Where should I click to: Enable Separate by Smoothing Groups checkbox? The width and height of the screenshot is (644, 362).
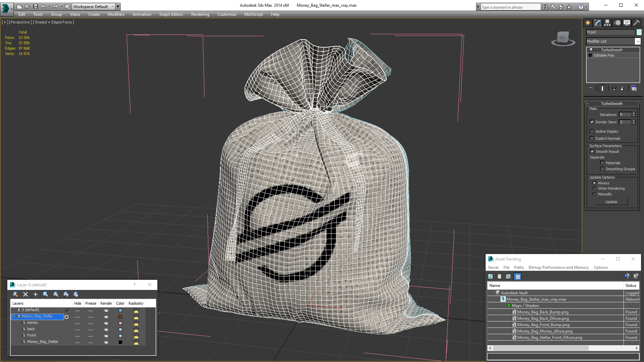tap(602, 169)
